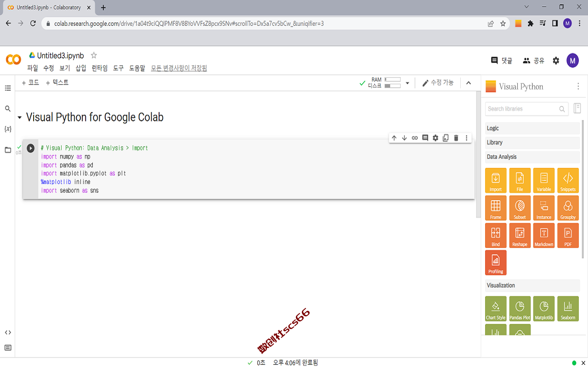Open the Instance tool
This screenshot has width=588, height=368.
544,208
